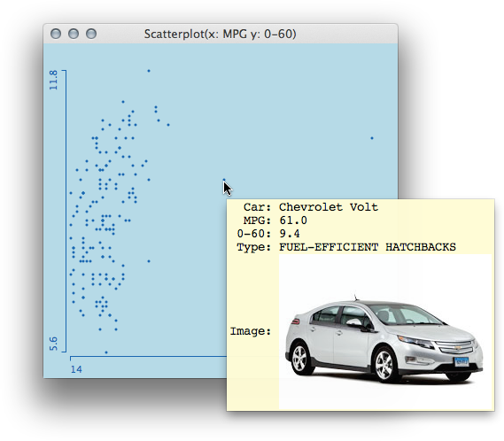The width and height of the screenshot is (504, 441).
Task: Select the Chevrolet Volt point above the cursor
Action: (x=224, y=180)
